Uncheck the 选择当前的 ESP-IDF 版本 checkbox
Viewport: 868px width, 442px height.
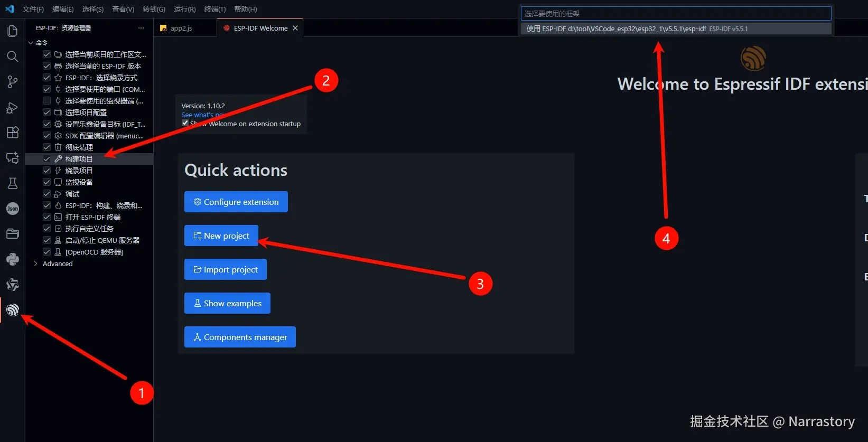pyautogui.click(x=46, y=66)
